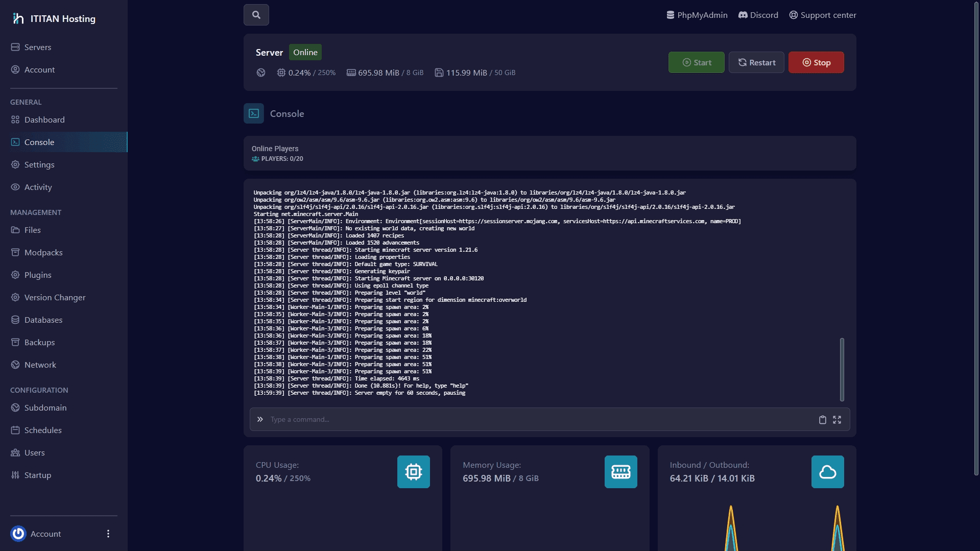980x551 pixels.
Task: Click the Memory Usage RAM icon
Action: click(x=621, y=472)
